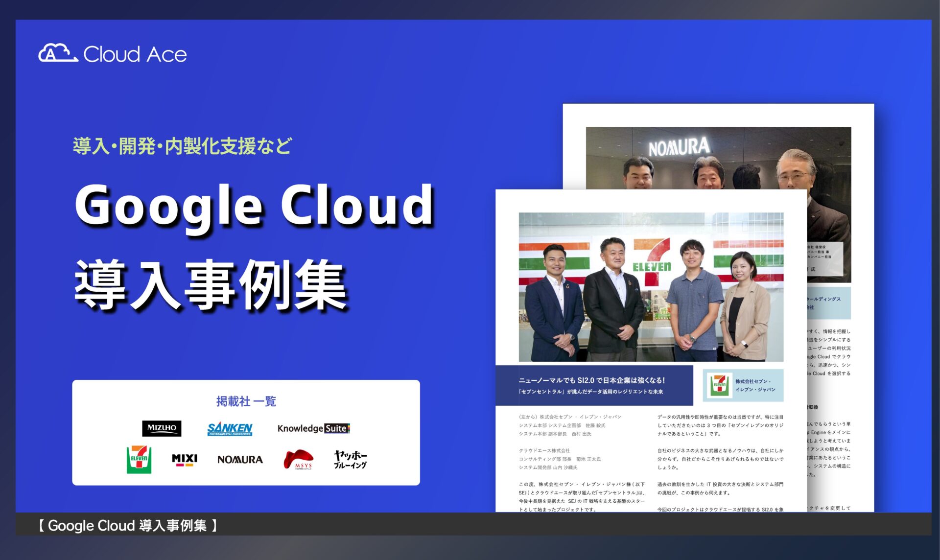
Task: Click the Mizuho logo
Action: click(162, 428)
